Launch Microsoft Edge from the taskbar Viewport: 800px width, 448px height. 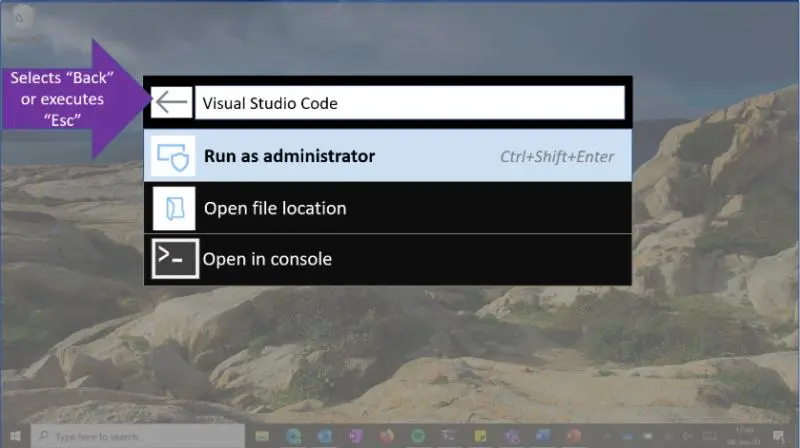coord(295,437)
